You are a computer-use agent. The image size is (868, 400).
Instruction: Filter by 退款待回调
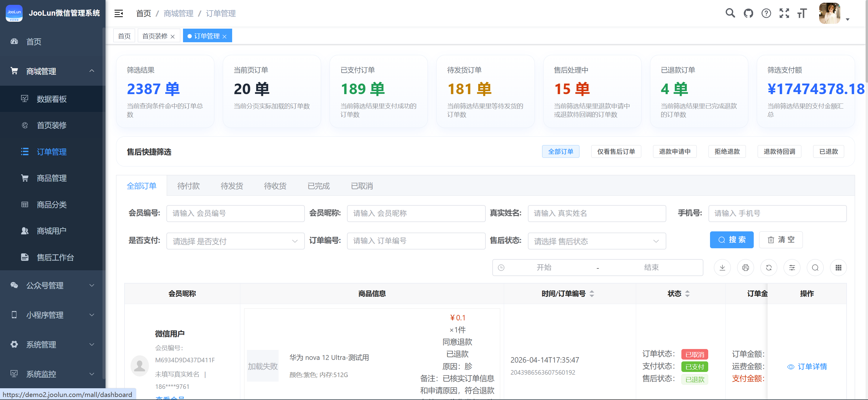pos(779,152)
